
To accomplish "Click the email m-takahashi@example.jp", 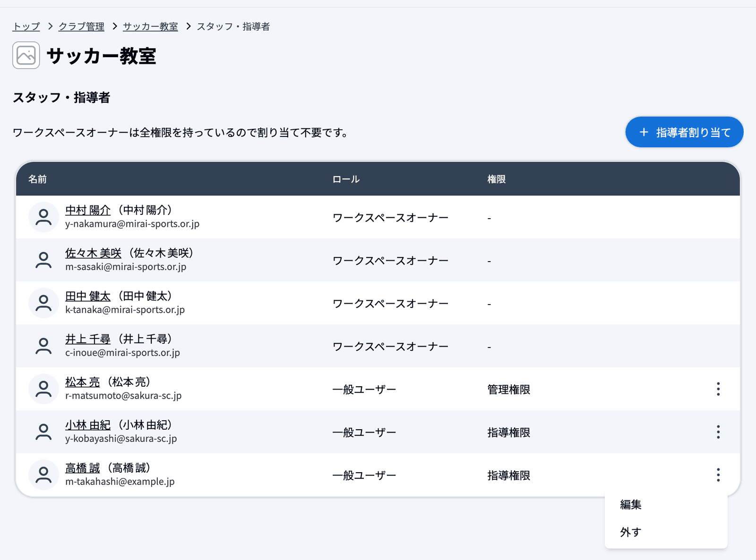I will [x=120, y=482].
